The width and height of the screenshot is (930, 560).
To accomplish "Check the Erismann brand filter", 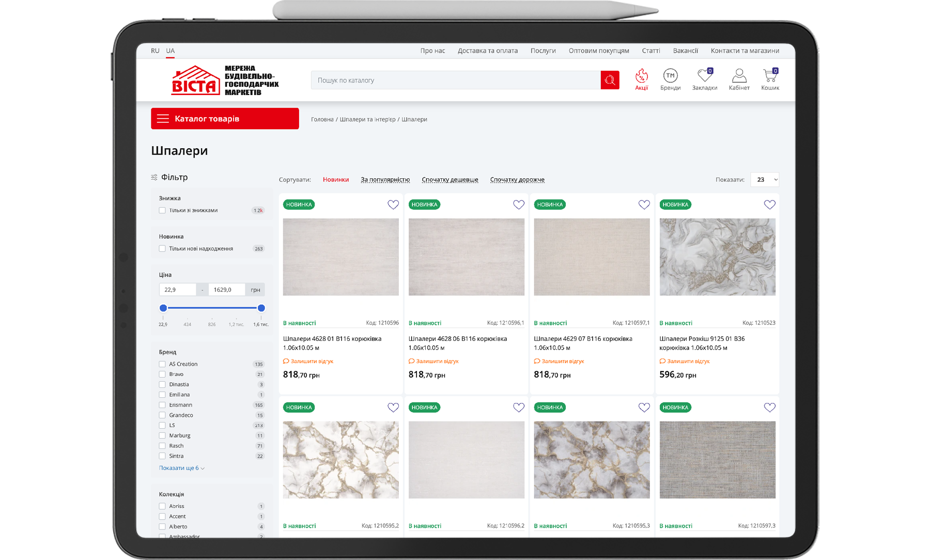I will tap(162, 405).
